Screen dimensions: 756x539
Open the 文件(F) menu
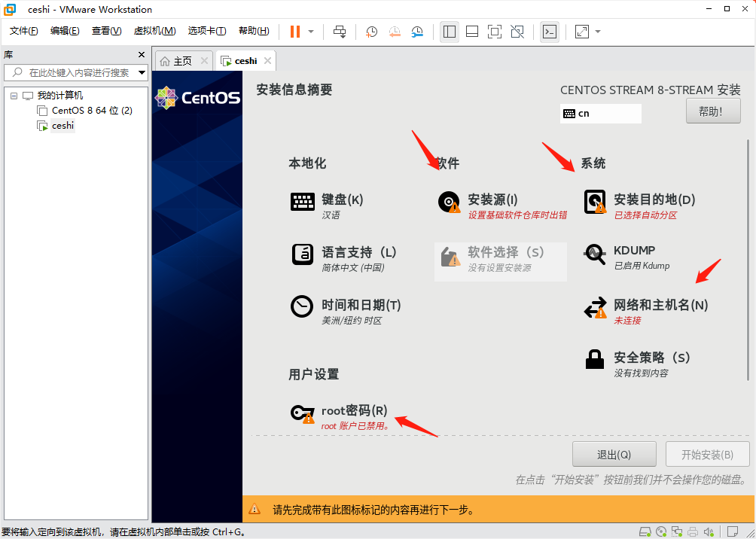point(23,31)
